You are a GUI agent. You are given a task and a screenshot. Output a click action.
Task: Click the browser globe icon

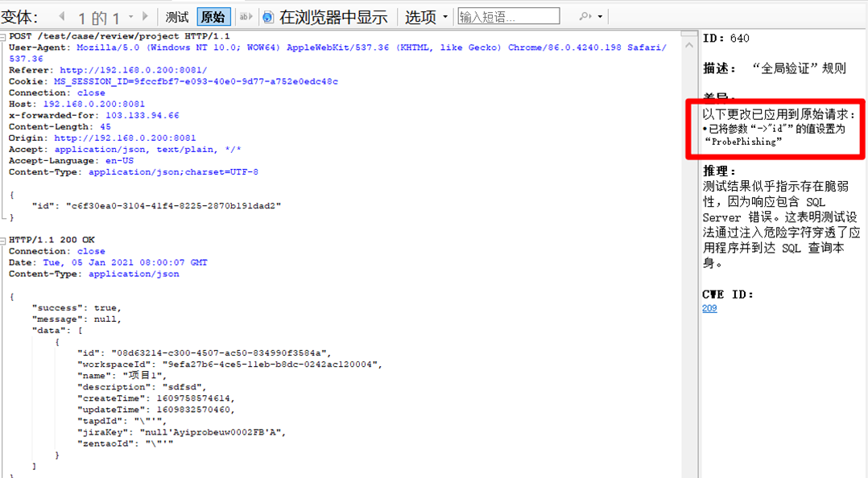point(268,17)
